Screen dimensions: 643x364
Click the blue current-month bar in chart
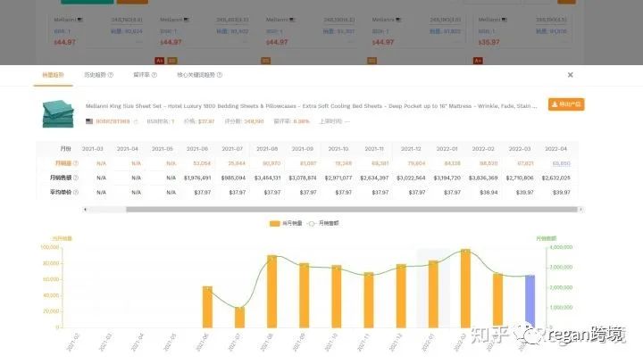point(530,302)
